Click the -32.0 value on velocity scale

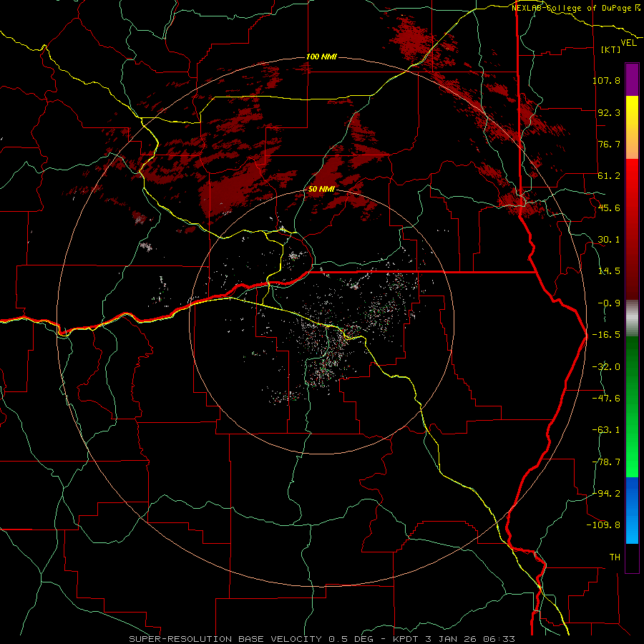(606, 367)
